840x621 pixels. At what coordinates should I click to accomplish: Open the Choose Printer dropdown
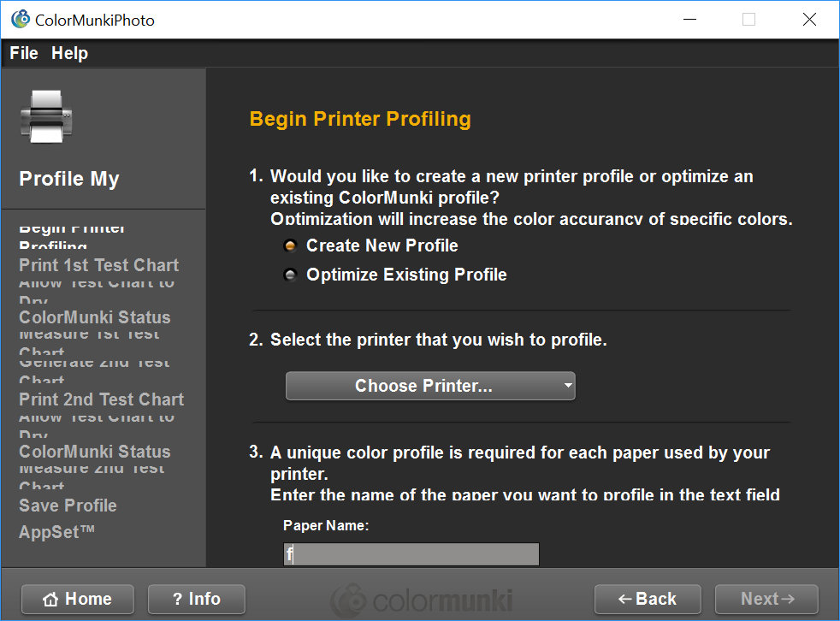430,386
